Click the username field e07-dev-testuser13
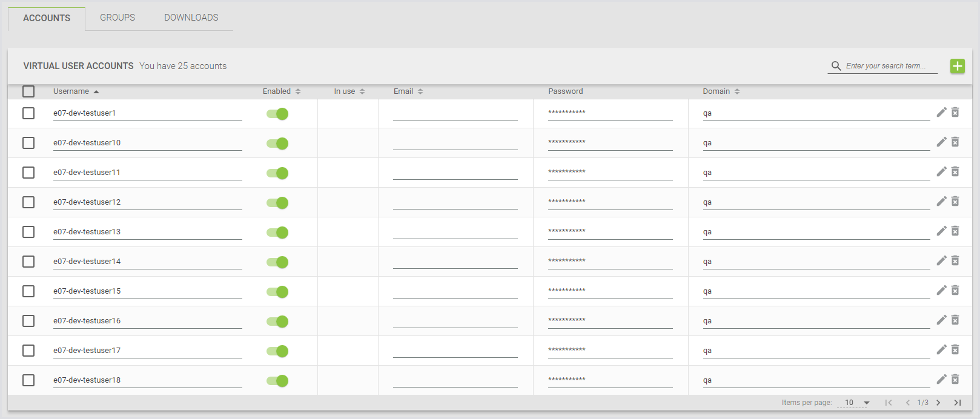Image resolution: width=980 pixels, height=419 pixels. [x=148, y=232]
